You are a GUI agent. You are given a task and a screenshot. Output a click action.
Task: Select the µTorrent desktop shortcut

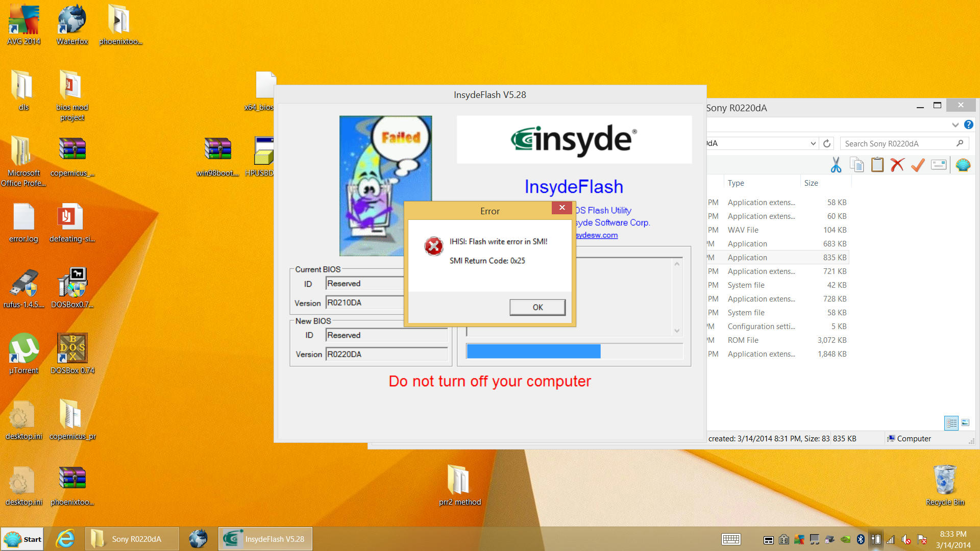[23, 354]
